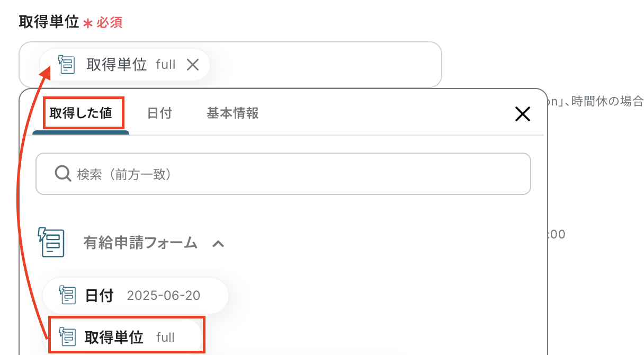
Task: Switch to the 取得した値 tab
Action: pyautogui.click(x=81, y=113)
